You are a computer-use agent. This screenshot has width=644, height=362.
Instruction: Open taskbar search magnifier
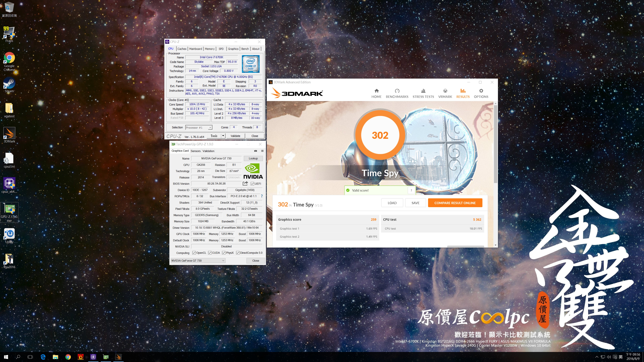click(18, 357)
